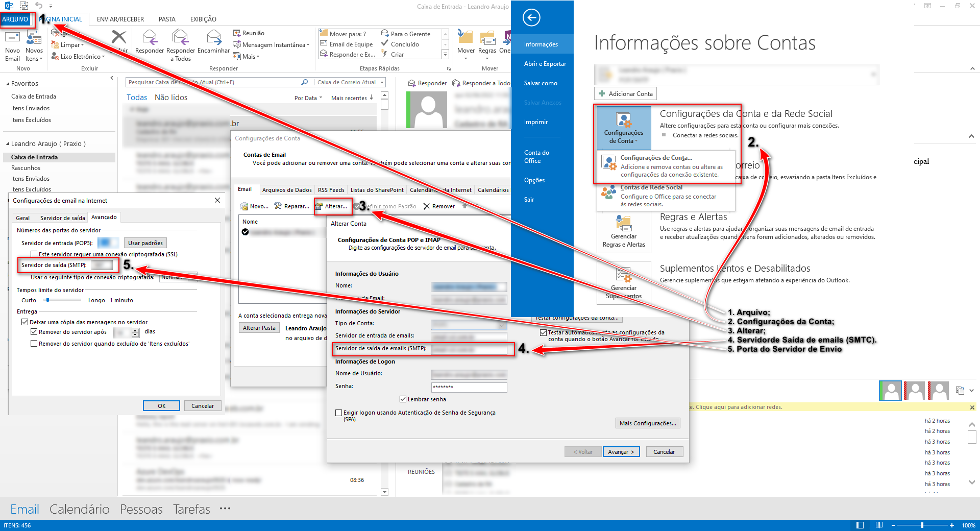Toggle Remover do servidor após checkbox
Screen dimensions: 980x531
[34, 332]
